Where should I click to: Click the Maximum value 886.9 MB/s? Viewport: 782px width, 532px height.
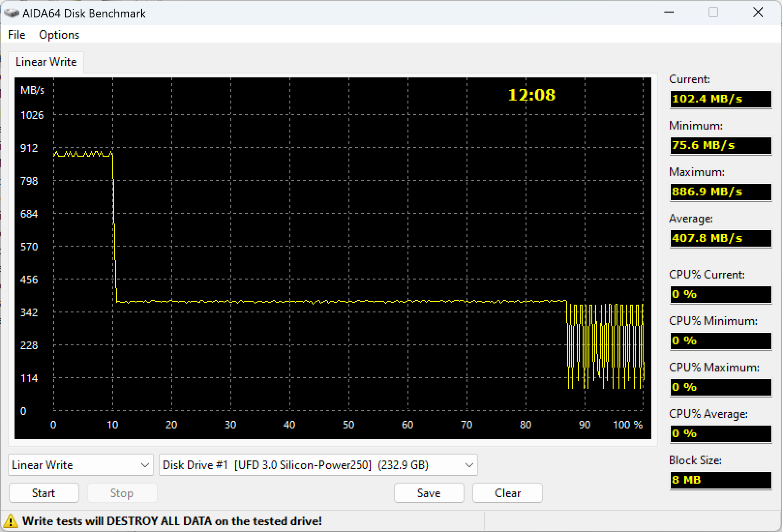pyautogui.click(x=721, y=192)
